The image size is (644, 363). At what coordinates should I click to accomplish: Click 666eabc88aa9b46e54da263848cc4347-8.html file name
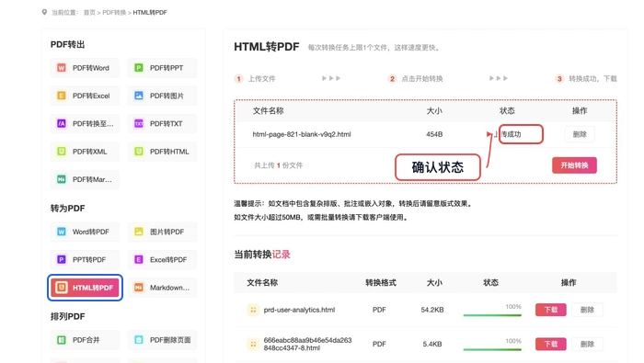coord(307,344)
